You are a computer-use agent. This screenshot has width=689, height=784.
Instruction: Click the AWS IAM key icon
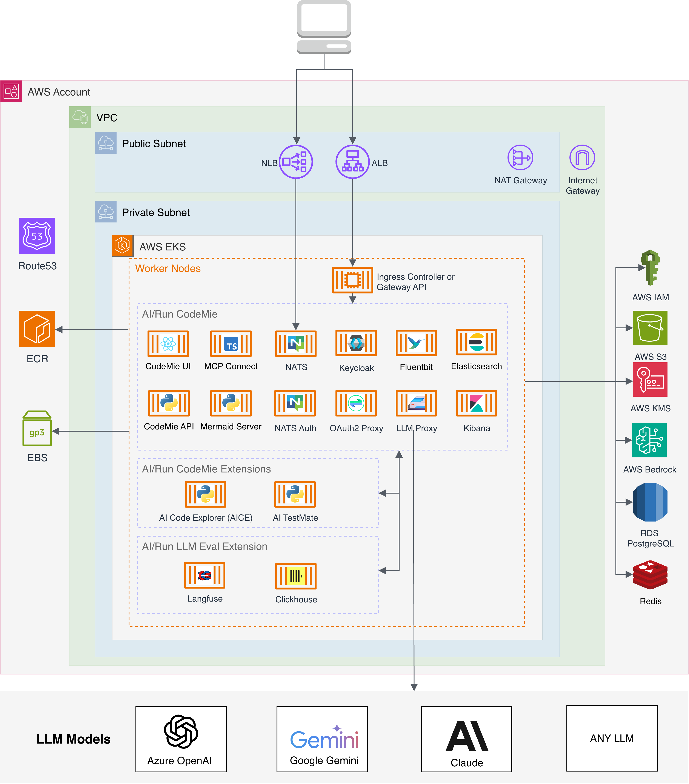pos(650,268)
